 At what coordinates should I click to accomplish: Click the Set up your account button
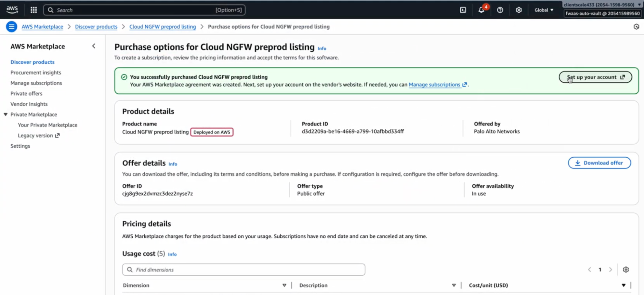tap(595, 77)
